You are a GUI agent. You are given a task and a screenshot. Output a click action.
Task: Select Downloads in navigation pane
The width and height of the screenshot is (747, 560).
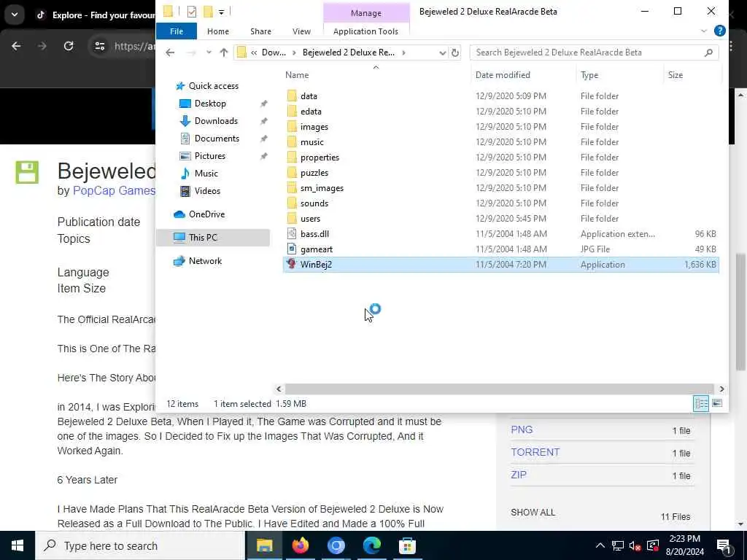(216, 121)
